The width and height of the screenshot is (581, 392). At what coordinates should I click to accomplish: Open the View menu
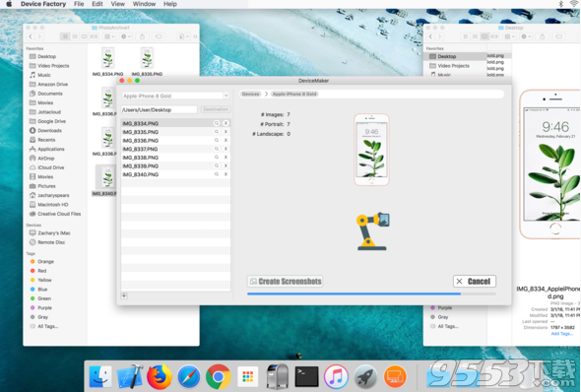point(118,4)
